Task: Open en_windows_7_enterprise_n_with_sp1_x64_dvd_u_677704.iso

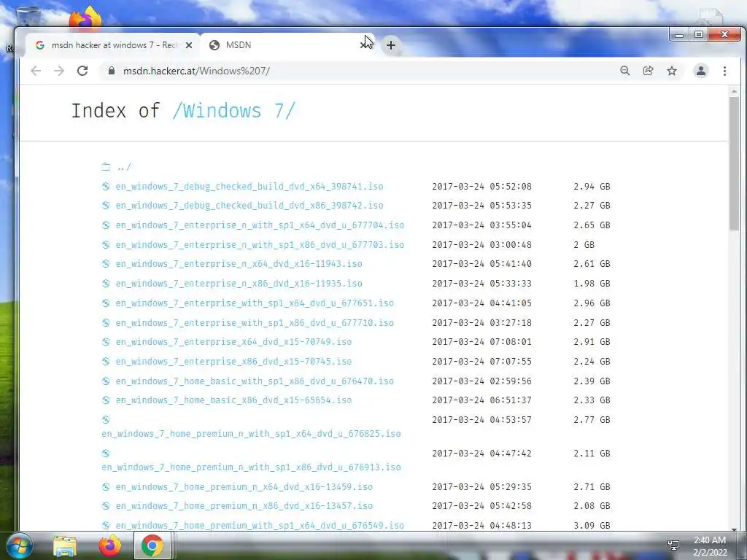Action: click(x=260, y=225)
